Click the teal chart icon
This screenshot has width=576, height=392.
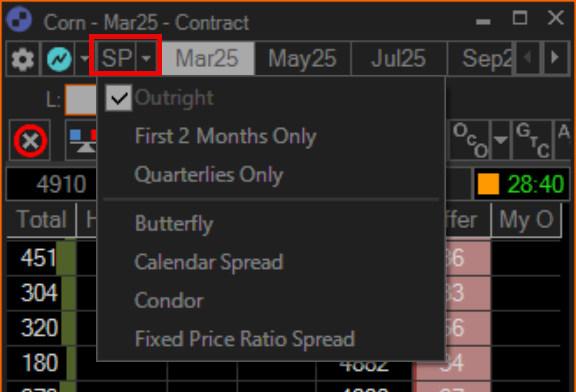pyautogui.click(x=59, y=59)
